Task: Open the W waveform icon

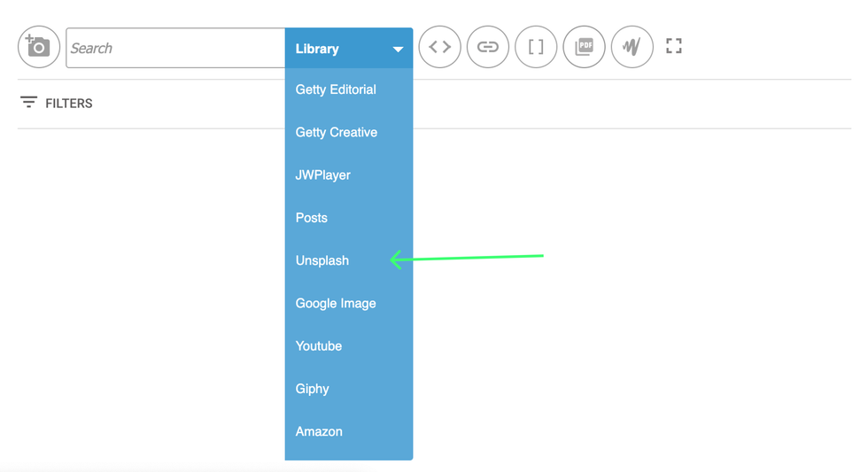Action: tap(632, 47)
